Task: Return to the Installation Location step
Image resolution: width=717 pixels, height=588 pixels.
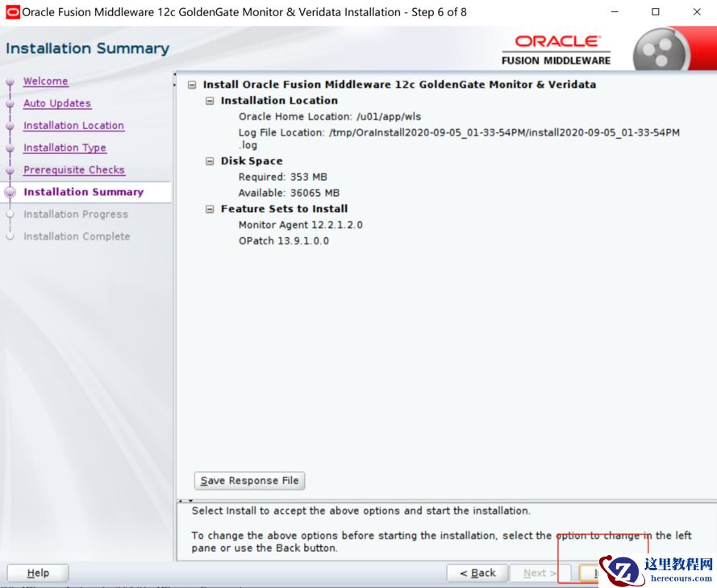Action: (73, 125)
